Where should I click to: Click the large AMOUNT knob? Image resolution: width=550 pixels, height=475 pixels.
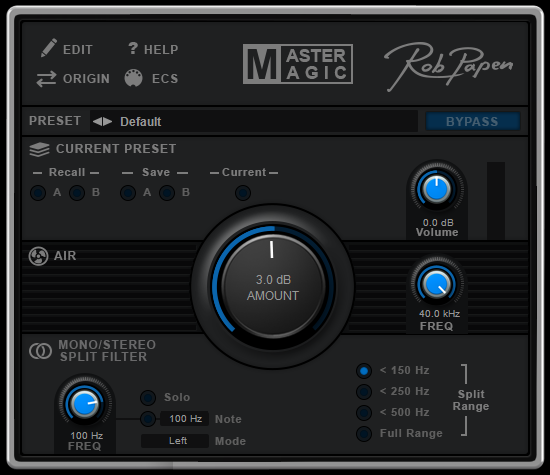point(273,286)
